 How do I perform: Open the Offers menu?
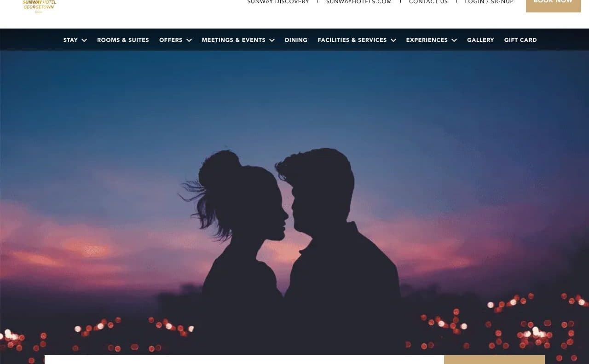click(171, 40)
